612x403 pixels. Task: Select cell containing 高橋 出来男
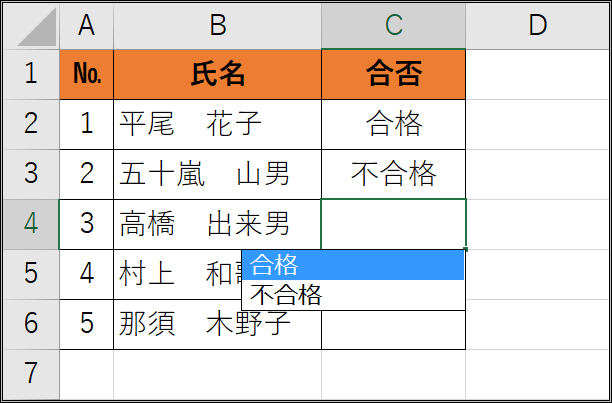[x=217, y=224]
